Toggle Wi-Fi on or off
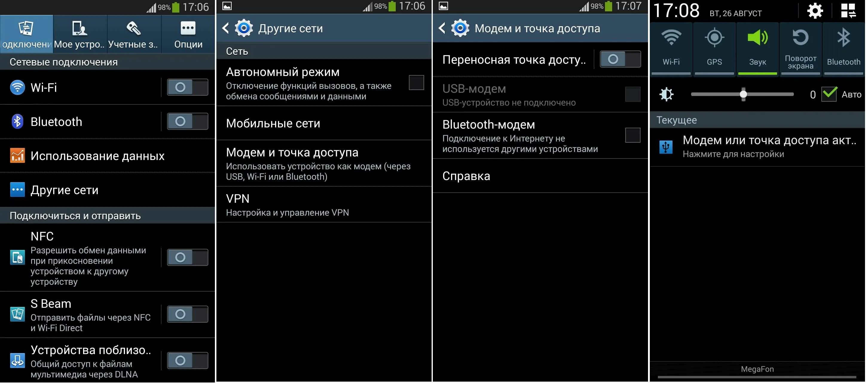 point(188,87)
